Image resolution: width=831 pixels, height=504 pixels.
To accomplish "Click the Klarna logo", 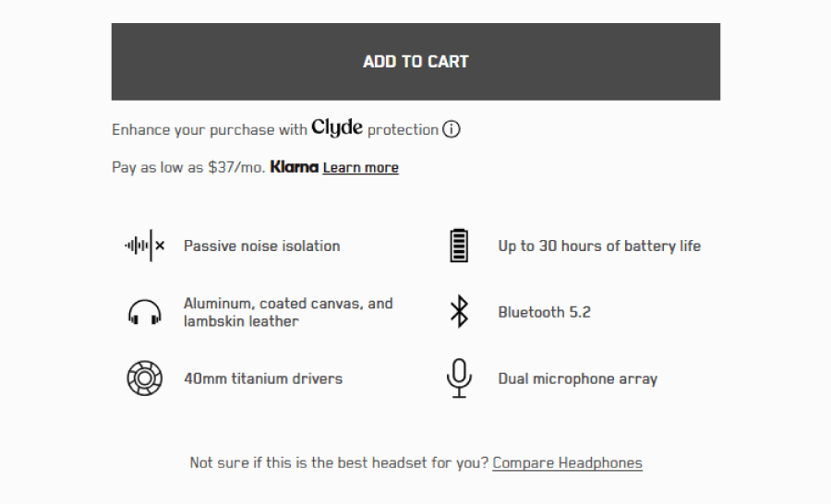I will point(295,167).
